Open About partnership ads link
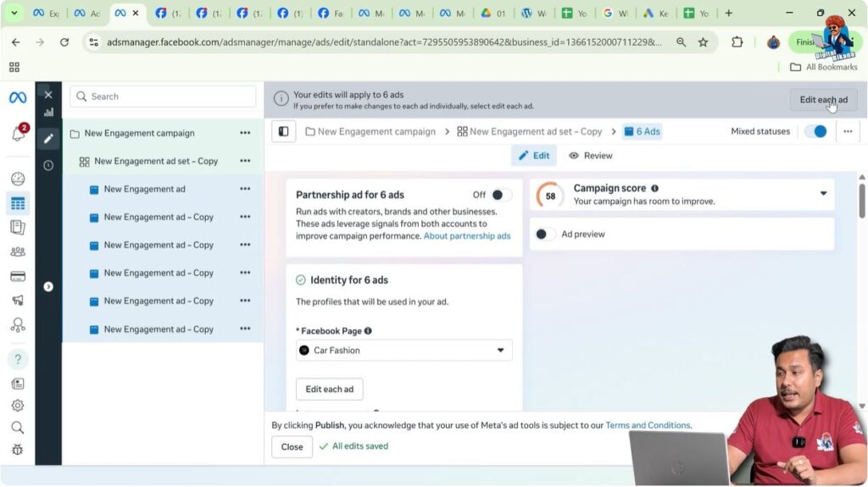 click(x=467, y=235)
